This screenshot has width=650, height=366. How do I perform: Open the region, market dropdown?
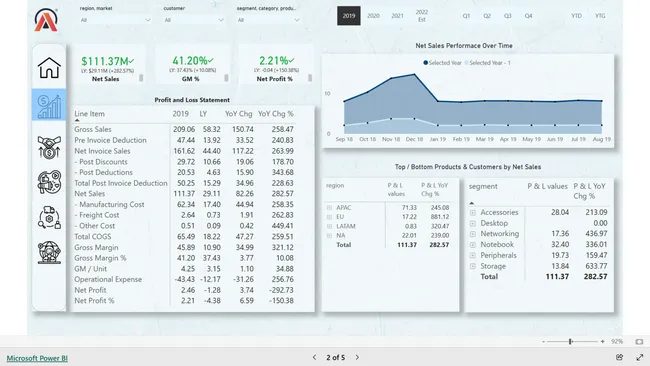(x=115, y=20)
